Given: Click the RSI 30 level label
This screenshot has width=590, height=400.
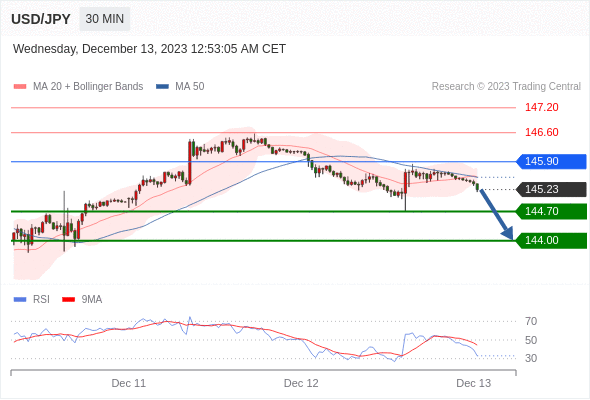Looking at the screenshot, I should click(531, 358).
